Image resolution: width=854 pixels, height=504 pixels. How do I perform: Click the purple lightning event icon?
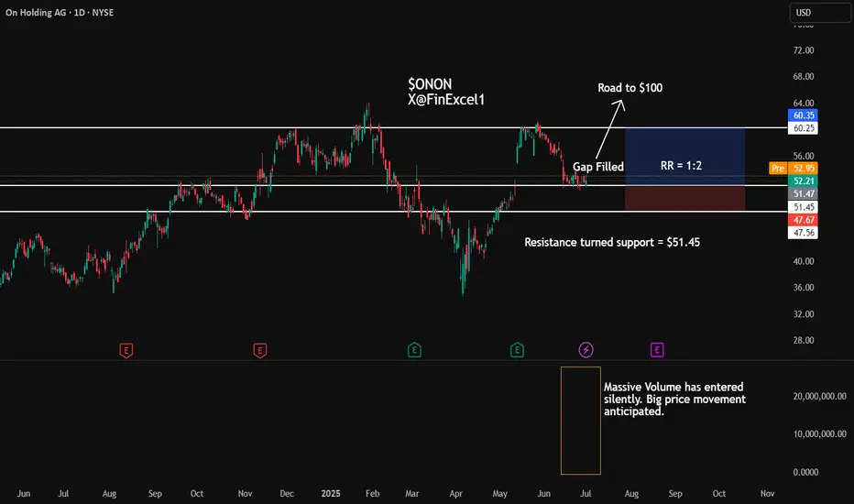point(586,350)
